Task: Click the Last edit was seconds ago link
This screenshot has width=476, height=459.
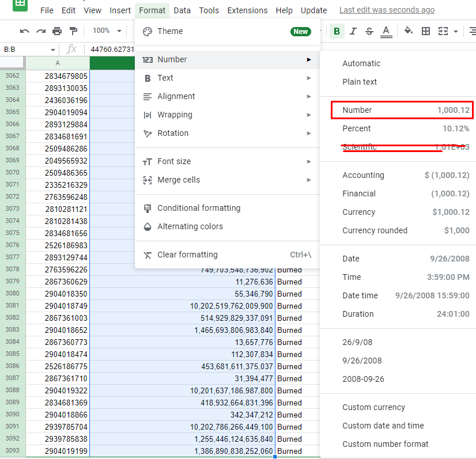Action: pyautogui.click(x=387, y=10)
